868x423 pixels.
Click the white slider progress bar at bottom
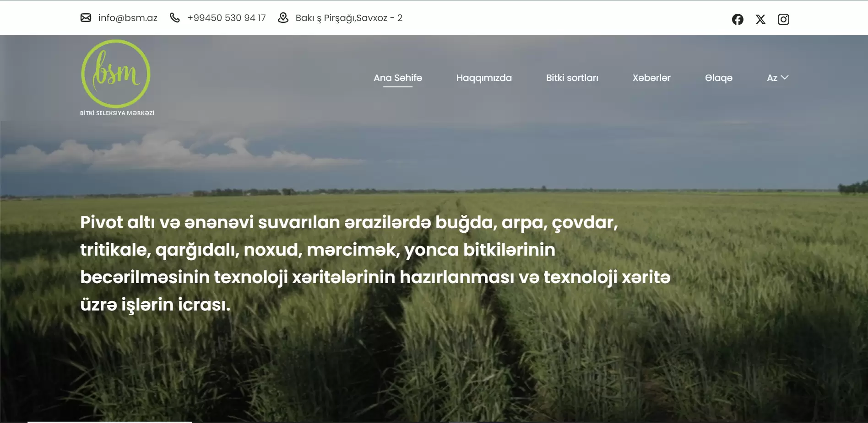(110, 422)
